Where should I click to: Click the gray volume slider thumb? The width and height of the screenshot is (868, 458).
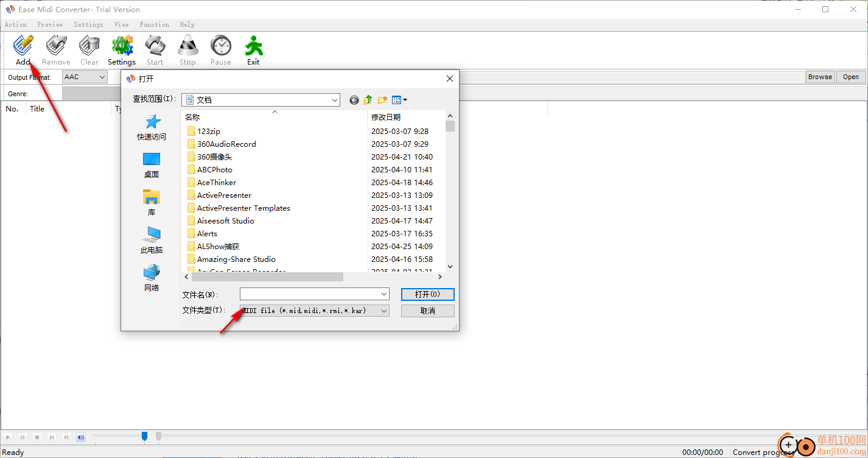(158, 436)
